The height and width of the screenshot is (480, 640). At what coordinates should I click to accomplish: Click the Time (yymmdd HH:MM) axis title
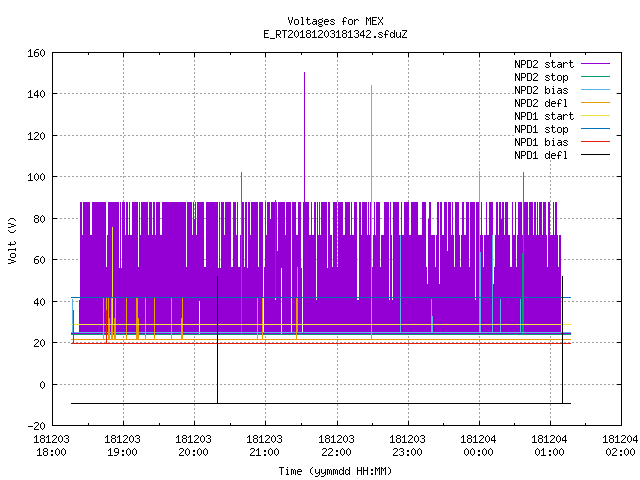(x=335, y=471)
